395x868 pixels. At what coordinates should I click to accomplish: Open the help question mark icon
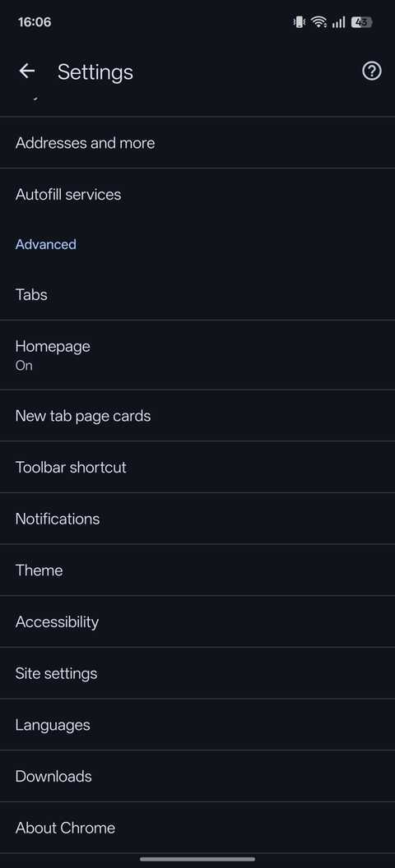[372, 71]
